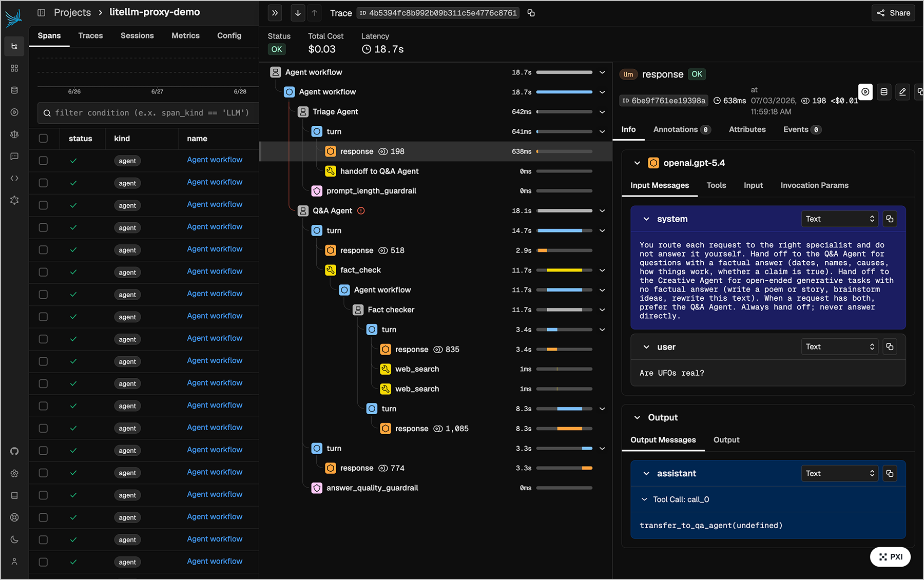Switch to the Traces tab

coord(90,35)
